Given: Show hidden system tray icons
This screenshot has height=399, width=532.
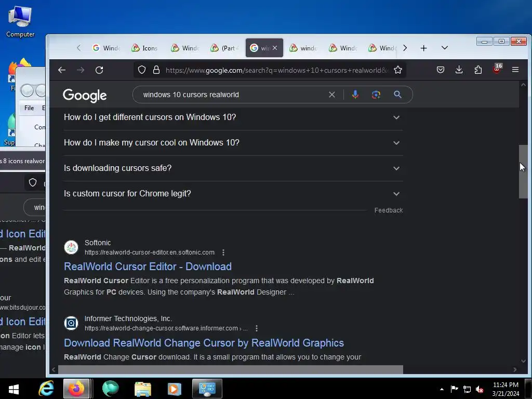Looking at the screenshot, I should (442, 390).
